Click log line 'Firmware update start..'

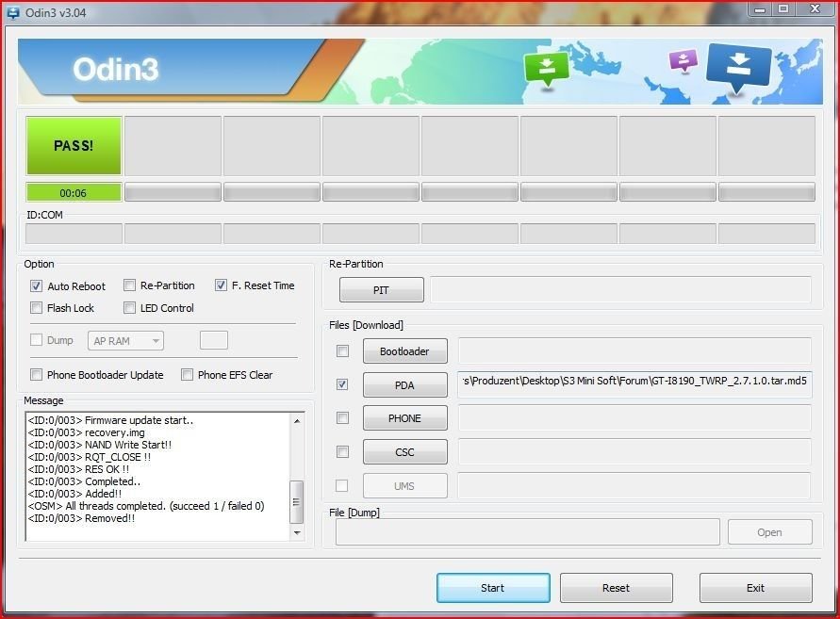(110, 420)
